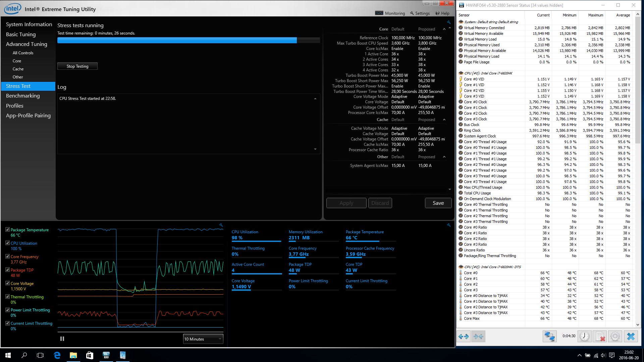Click the Save button
This screenshot has height=362, width=644.
[x=438, y=203]
